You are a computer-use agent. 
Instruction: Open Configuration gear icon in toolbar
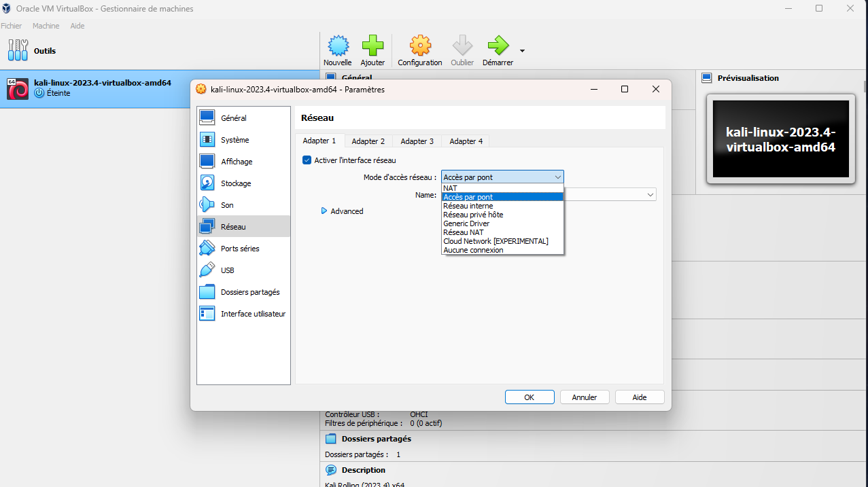pyautogui.click(x=419, y=46)
